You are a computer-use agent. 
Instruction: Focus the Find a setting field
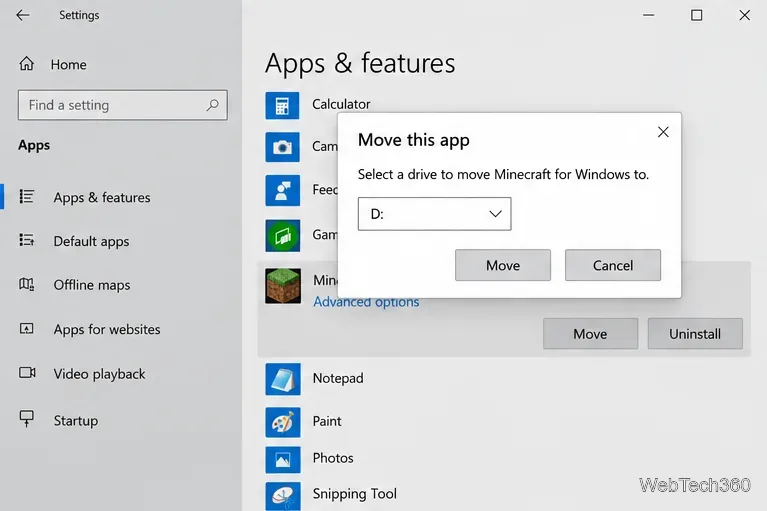tap(123, 105)
